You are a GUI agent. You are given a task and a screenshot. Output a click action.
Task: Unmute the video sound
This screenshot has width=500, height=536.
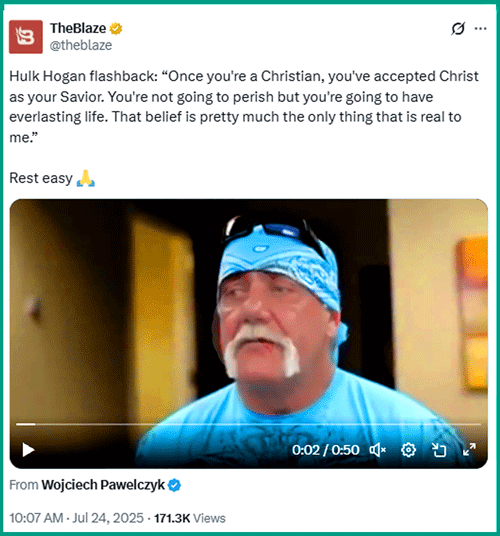[378, 450]
